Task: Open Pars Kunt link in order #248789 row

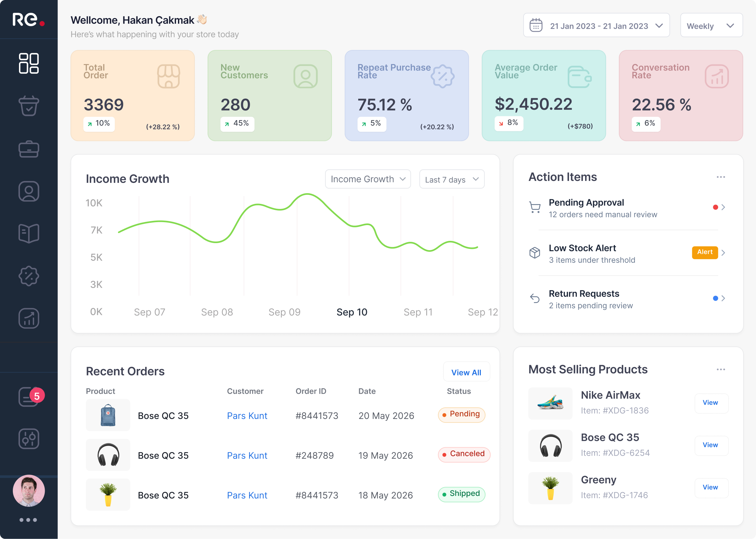Action: [x=247, y=455]
